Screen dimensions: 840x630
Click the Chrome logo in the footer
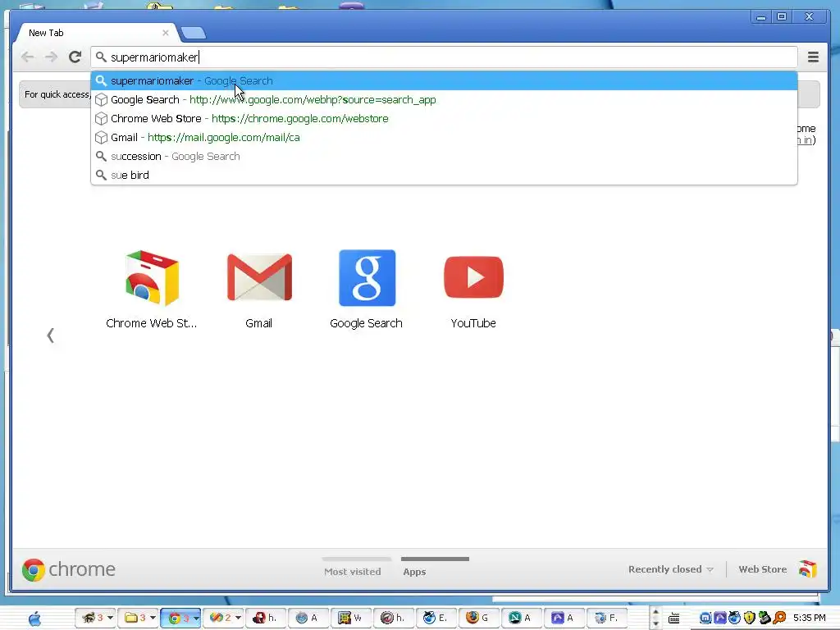pyautogui.click(x=69, y=569)
